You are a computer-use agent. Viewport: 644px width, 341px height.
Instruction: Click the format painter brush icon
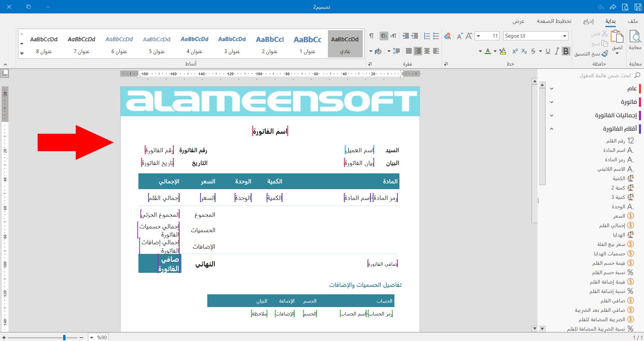(605, 53)
